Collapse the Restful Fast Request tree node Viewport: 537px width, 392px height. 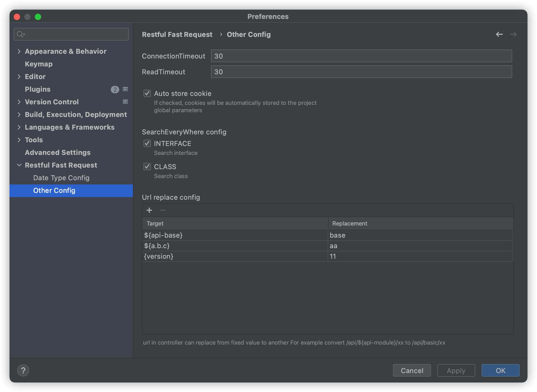tap(19, 165)
